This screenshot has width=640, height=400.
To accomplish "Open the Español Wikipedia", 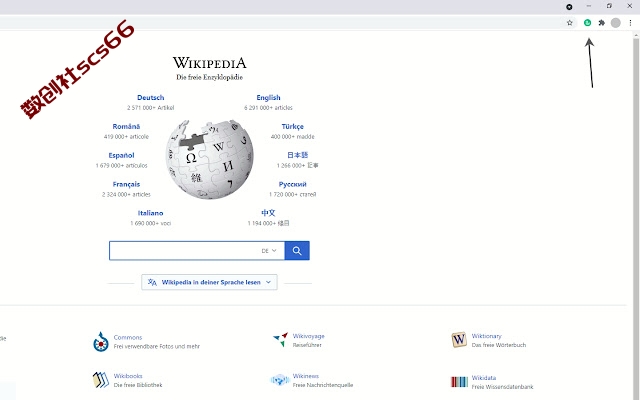I will coord(121,156).
